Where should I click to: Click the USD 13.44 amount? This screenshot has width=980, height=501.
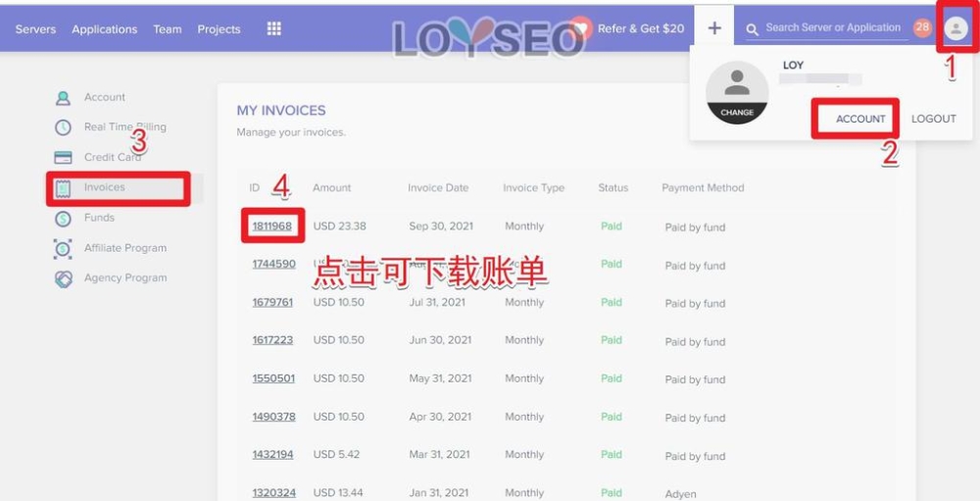338,493
